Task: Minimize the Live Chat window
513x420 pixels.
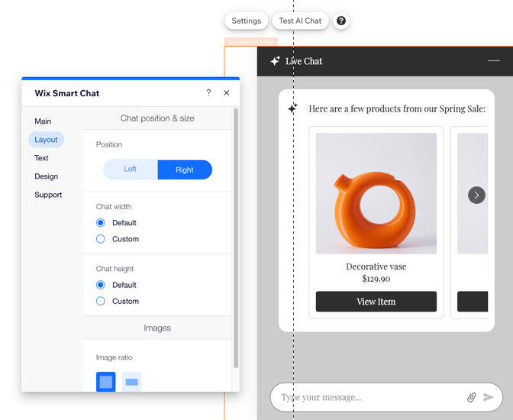Action: coord(494,60)
